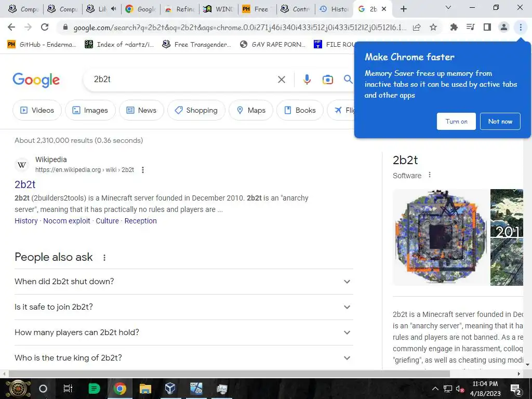Open the dots beside Software label

coord(430,175)
